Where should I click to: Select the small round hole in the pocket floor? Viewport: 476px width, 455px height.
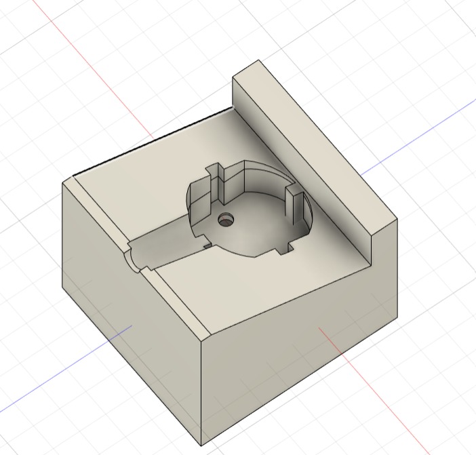coord(226,220)
